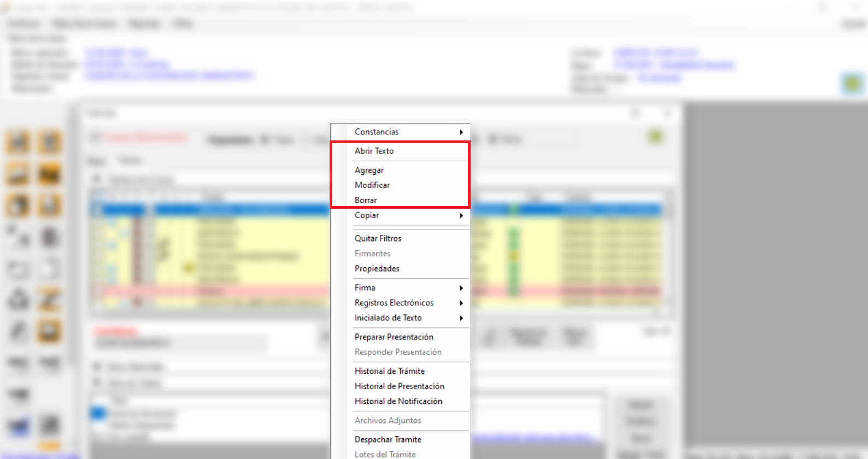Image resolution: width=868 pixels, height=459 pixels.
Task: Expand Inicialado de Texto submenu
Action: click(388, 317)
